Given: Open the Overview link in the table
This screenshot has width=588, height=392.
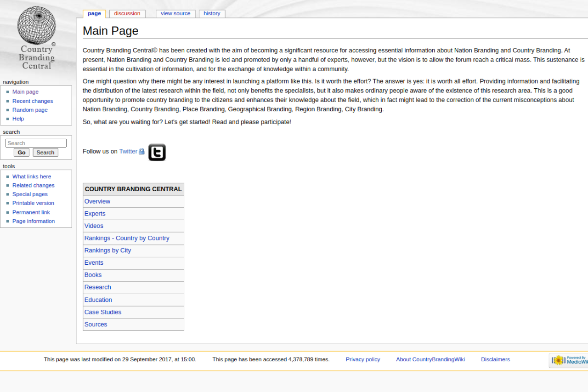Looking at the screenshot, I should (97, 201).
